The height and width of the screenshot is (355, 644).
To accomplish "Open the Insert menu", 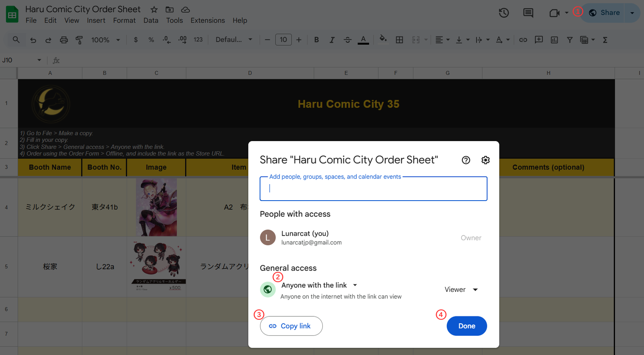I will click(96, 21).
